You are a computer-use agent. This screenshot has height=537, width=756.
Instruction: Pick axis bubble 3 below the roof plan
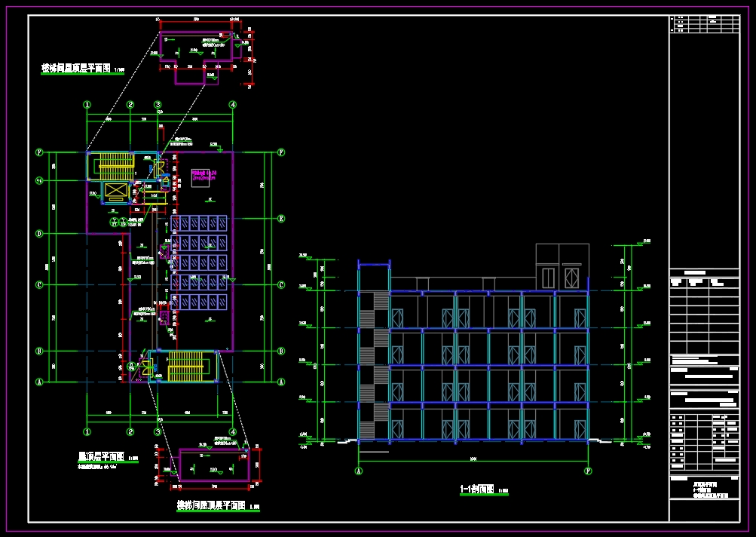click(x=158, y=432)
